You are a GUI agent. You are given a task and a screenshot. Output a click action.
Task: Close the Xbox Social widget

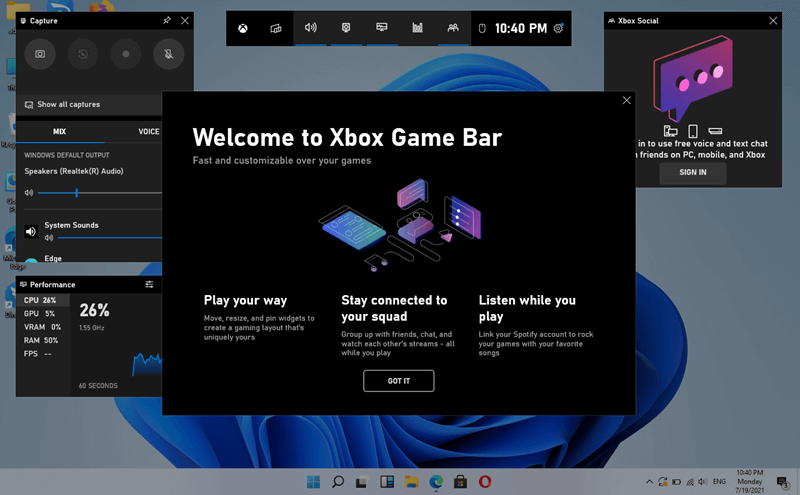pyautogui.click(x=773, y=20)
